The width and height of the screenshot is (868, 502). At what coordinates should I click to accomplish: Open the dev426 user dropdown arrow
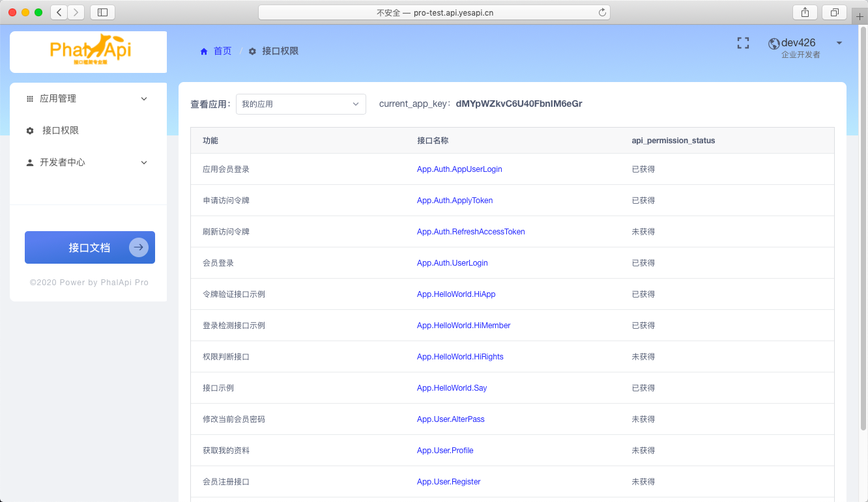[839, 44]
